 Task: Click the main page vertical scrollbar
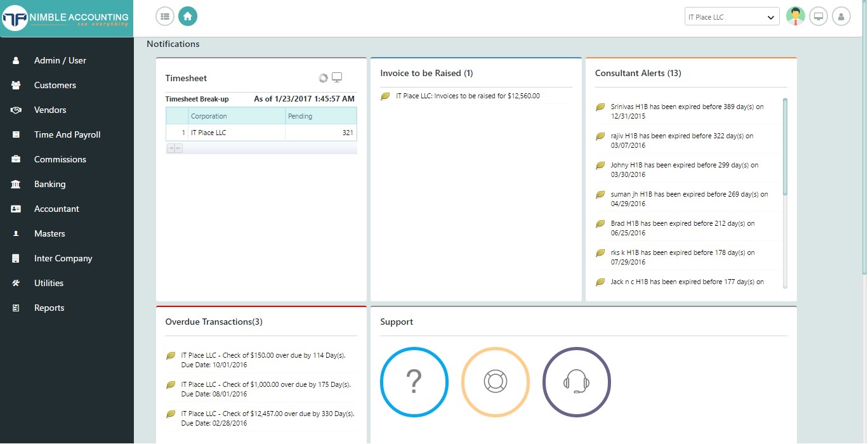864,136
